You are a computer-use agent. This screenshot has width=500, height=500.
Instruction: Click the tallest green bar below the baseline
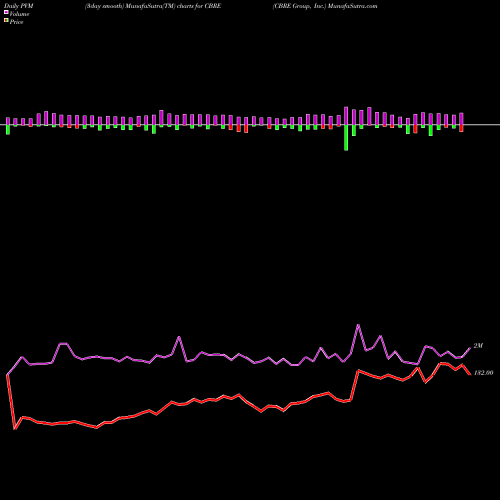pos(346,138)
